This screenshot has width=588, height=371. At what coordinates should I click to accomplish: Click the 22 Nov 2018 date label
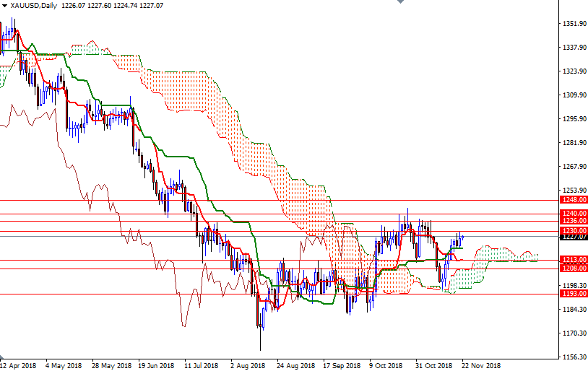pyautogui.click(x=481, y=365)
